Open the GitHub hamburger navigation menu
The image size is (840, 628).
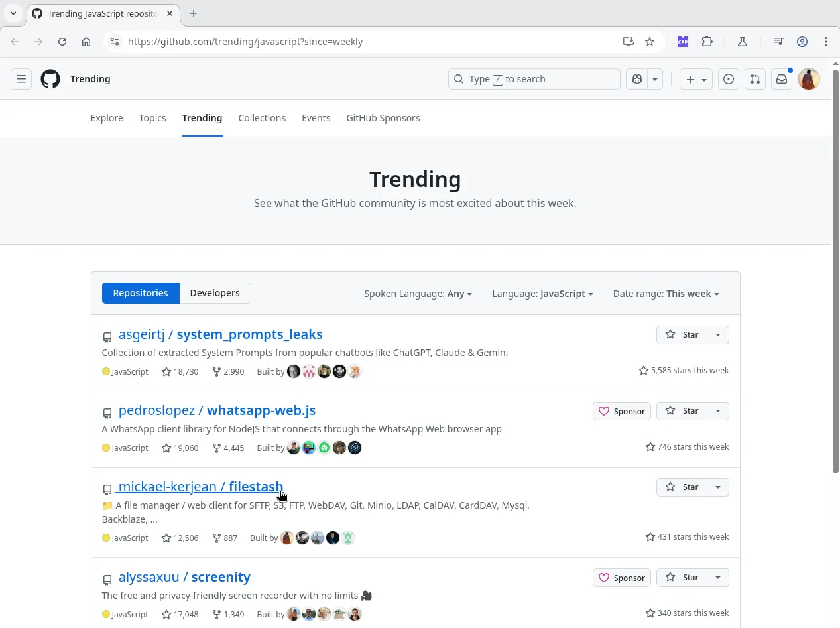point(21,79)
